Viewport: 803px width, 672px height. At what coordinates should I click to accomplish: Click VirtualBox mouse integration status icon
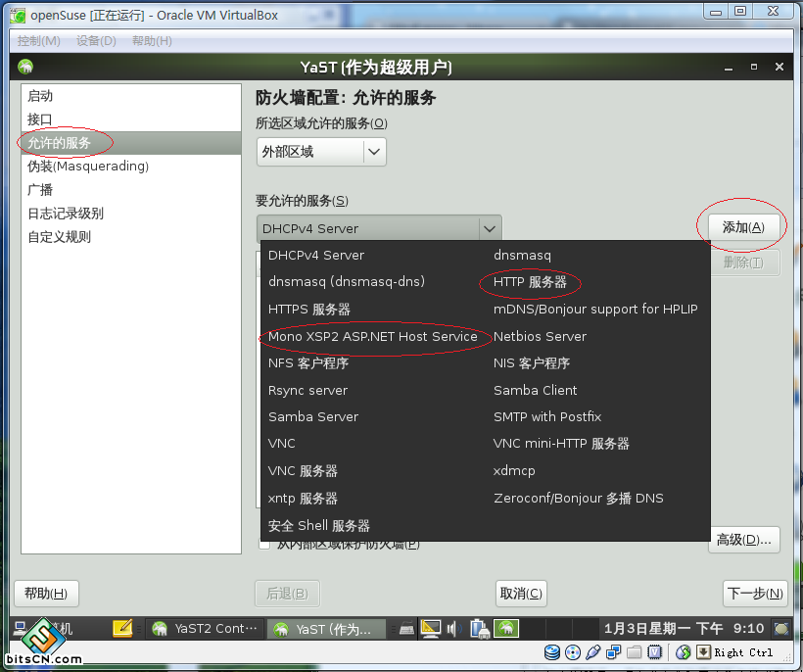click(x=683, y=652)
